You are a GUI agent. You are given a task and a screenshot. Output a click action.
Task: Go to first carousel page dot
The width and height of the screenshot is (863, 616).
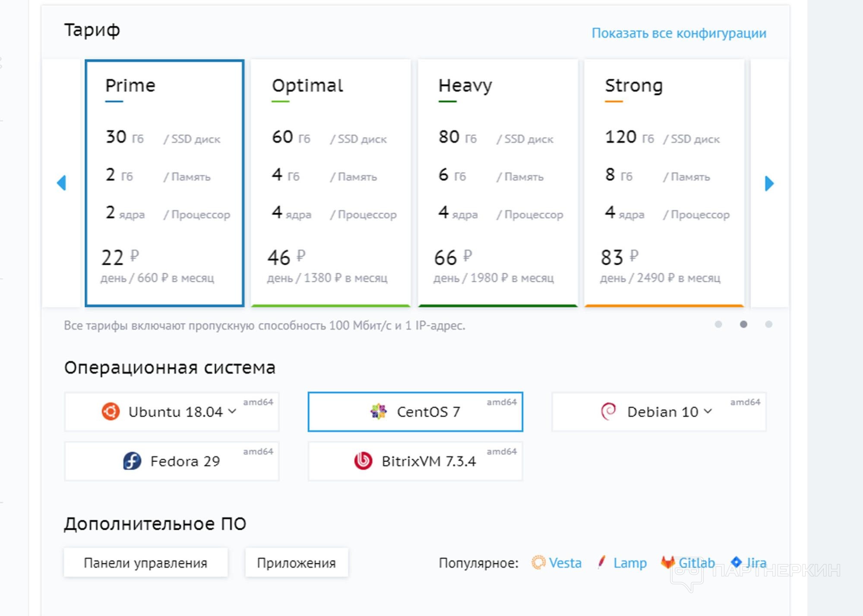(x=718, y=324)
